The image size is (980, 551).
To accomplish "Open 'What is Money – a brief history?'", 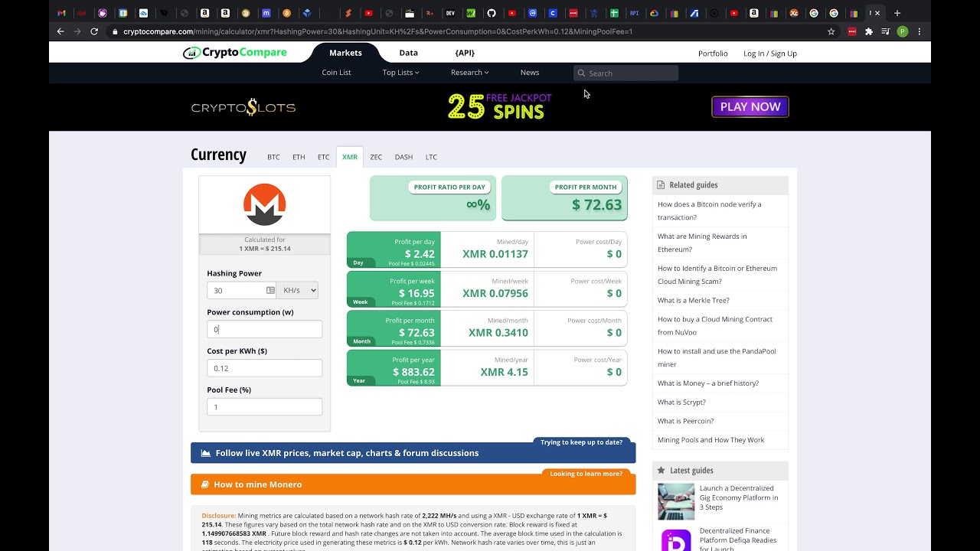I will click(x=708, y=383).
